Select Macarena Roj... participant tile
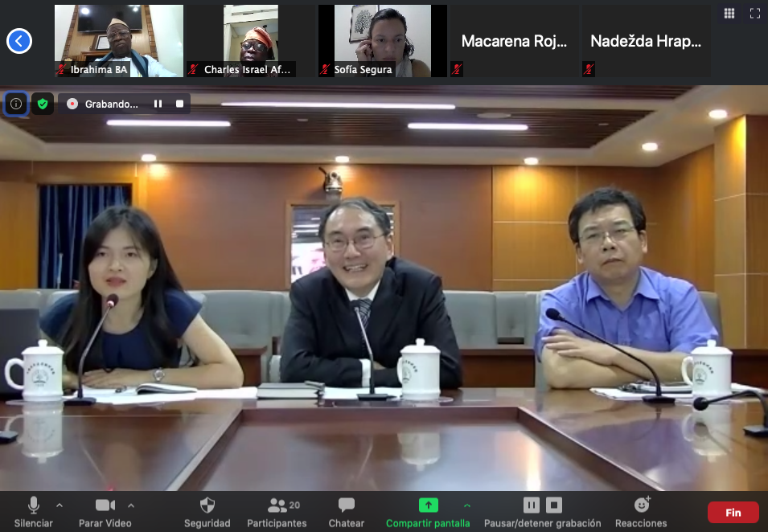Image resolution: width=768 pixels, height=532 pixels. (515, 41)
